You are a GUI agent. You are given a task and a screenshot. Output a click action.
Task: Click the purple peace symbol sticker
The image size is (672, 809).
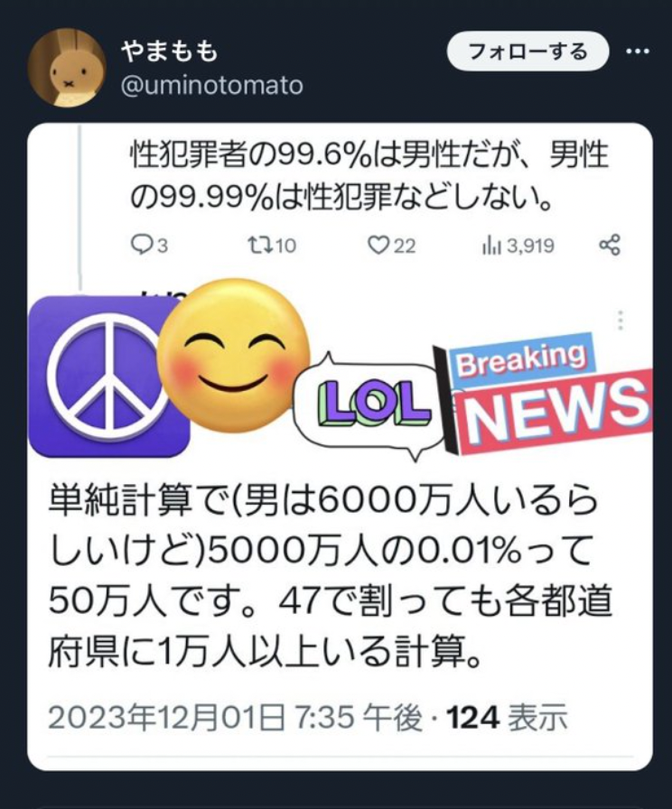click(108, 377)
